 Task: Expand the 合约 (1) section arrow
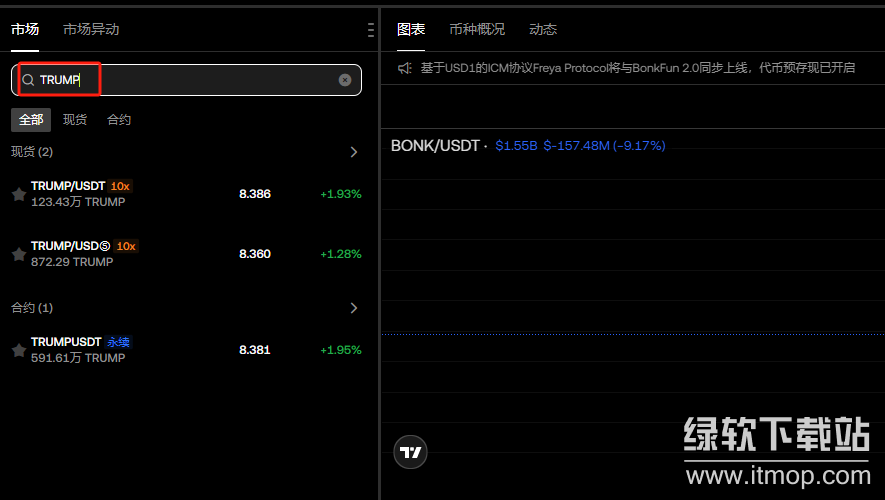coord(353,308)
